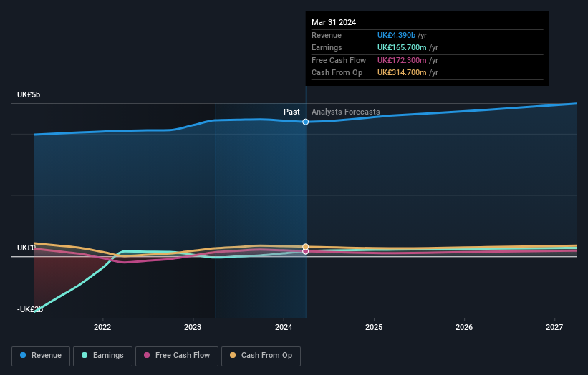Click the Mar 31 2024 tooltip date
588x375 pixels.
point(334,22)
